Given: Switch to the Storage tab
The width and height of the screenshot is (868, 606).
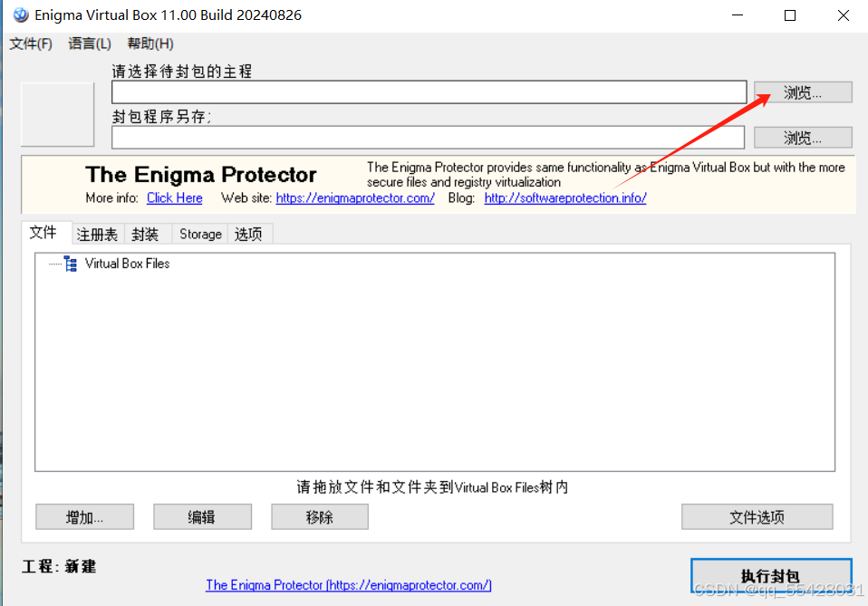Looking at the screenshot, I should [x=200, y=234].
